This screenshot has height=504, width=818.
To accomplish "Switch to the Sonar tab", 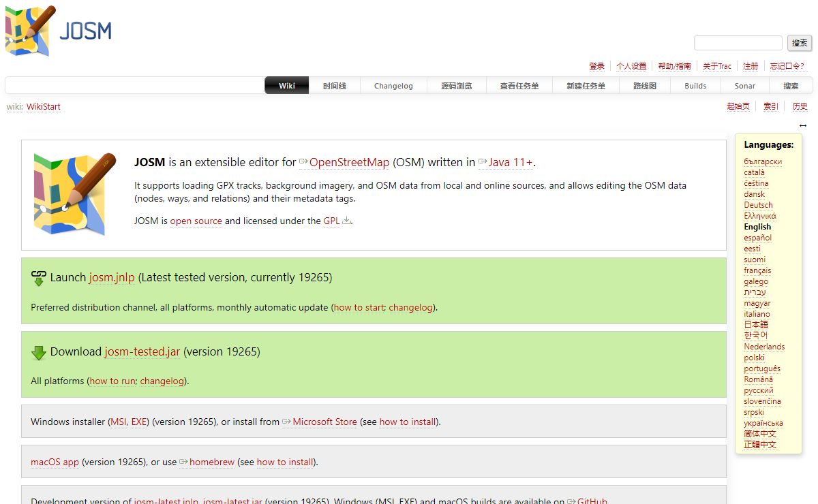I will coord(745,86).
